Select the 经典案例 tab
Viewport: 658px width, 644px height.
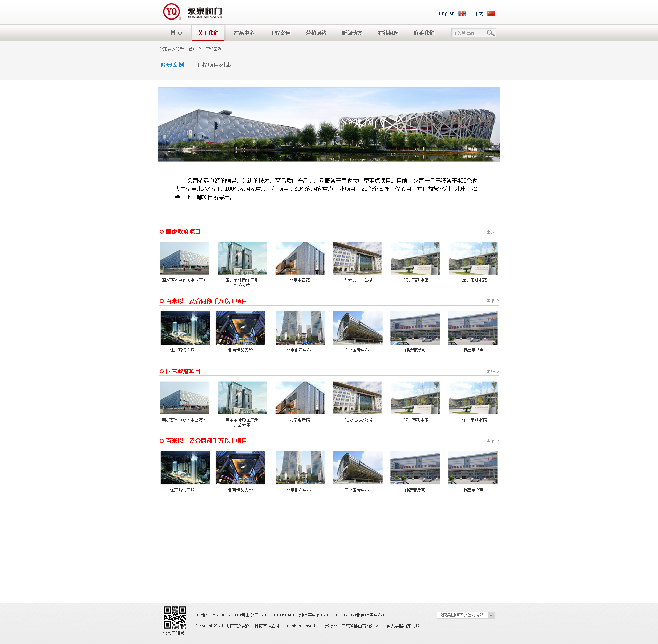(172, 65)
